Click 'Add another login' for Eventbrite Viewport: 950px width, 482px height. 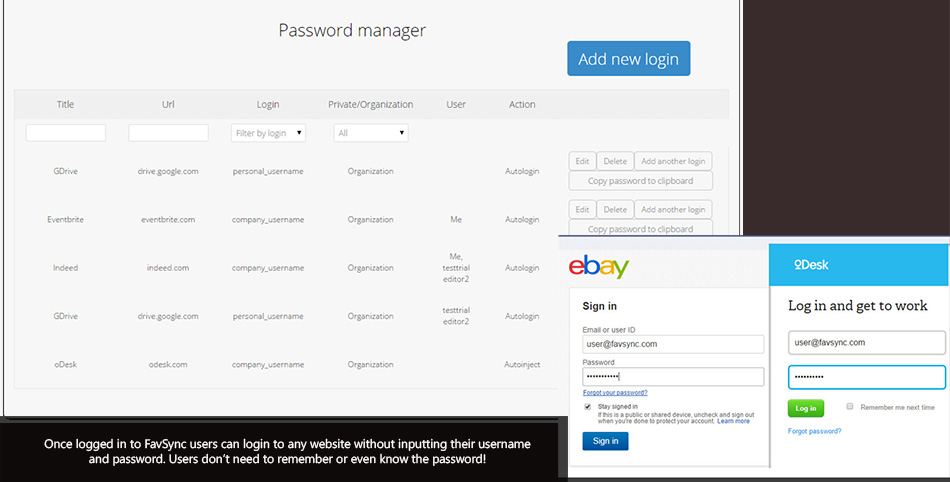673,210
